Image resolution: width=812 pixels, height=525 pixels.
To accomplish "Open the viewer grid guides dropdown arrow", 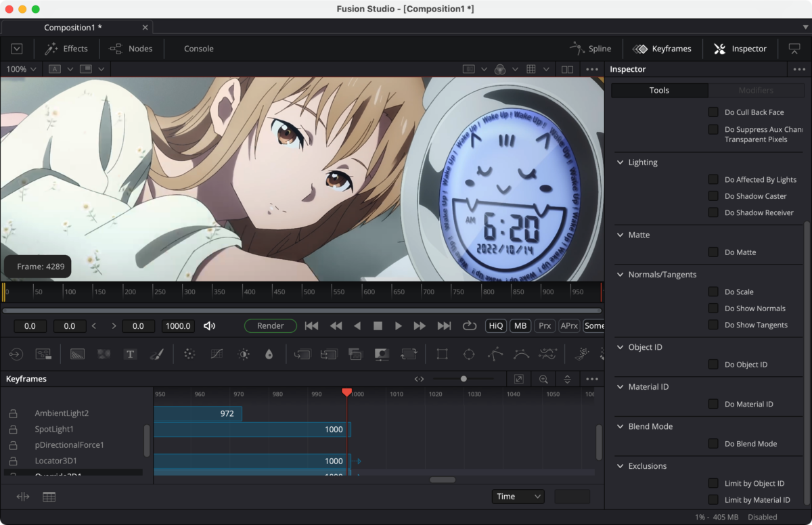I will click(546, 69).
